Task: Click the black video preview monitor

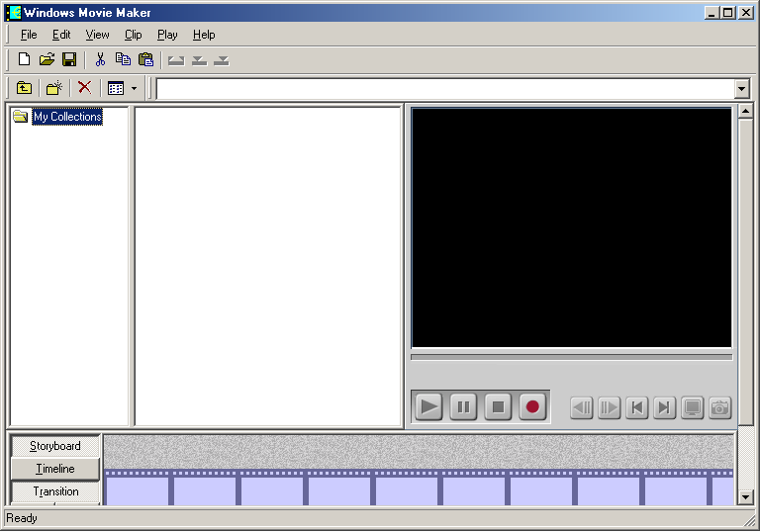Action: [x=571, y=227]
